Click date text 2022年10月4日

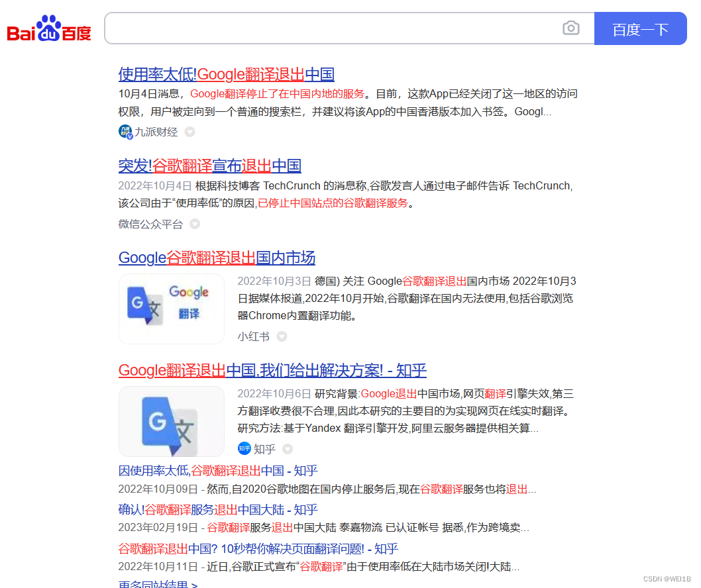click(154, 186)
